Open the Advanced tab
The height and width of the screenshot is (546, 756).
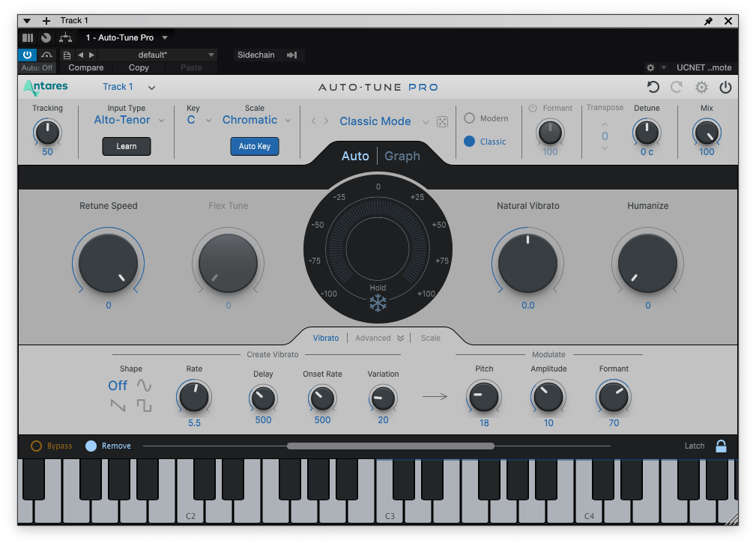click(372, 339)
